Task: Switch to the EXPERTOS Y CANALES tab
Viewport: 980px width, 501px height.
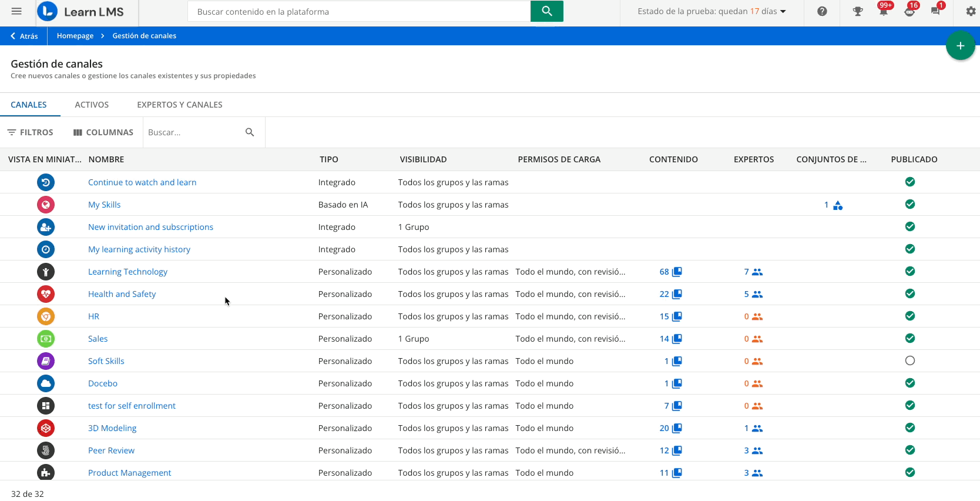Action: pyautogui.click(x=180, y=105)
